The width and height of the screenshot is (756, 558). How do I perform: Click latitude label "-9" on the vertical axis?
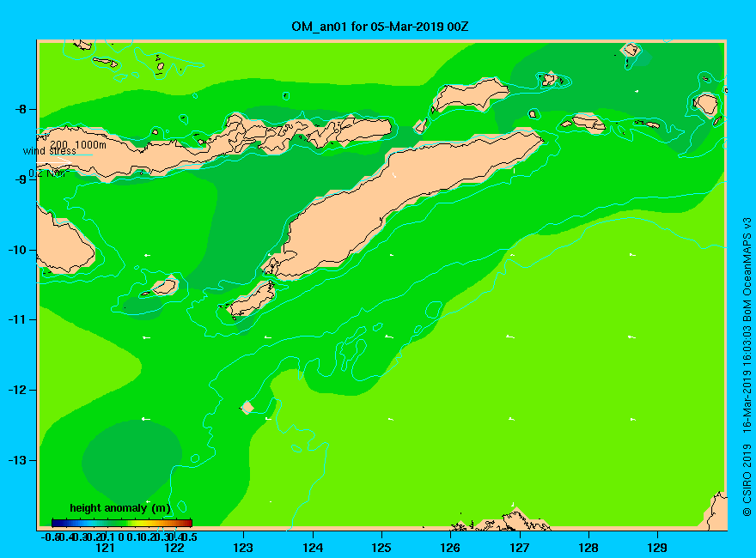pyautogui.click(x=21, y=179)
